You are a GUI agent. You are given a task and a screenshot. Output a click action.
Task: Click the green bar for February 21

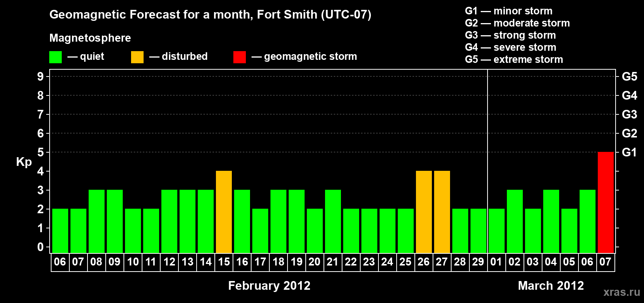click(333, 221)
